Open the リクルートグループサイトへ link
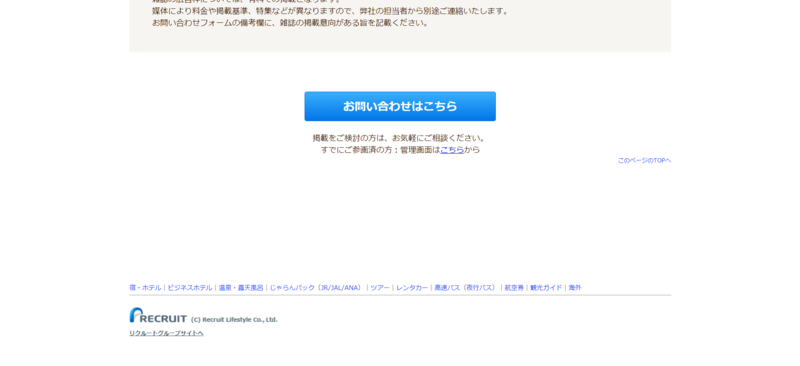800x366 pixels. [166, 333]
